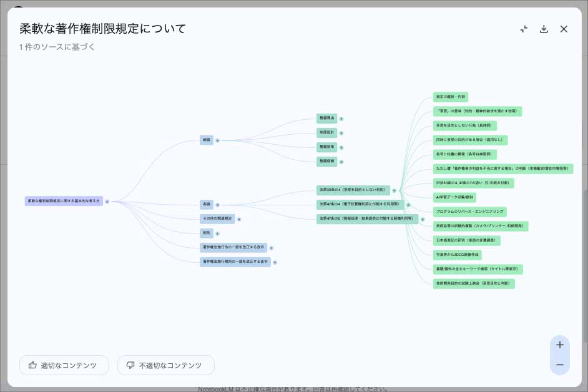Collapse the 各論 node branch
This screenshot has width=588, height=392.
[x=217, y=205]
